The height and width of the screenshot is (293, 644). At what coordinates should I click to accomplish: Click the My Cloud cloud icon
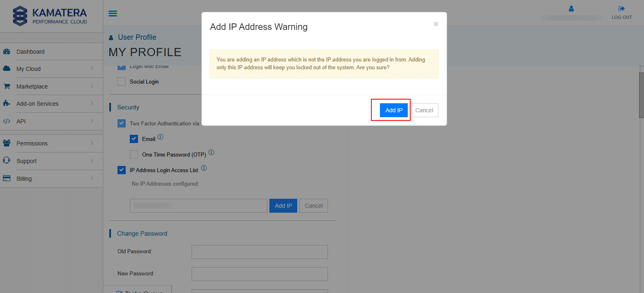pos(7,69)
